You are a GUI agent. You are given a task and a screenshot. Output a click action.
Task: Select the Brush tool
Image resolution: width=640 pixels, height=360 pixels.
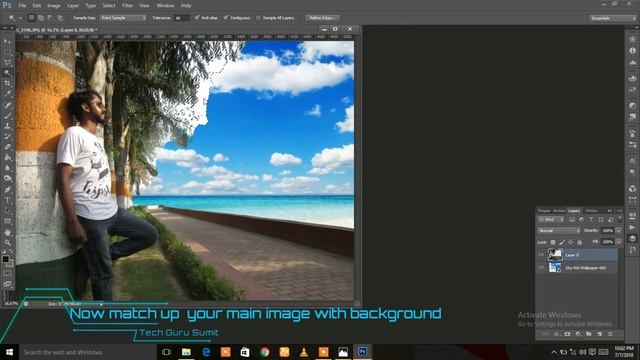[7, 116]
